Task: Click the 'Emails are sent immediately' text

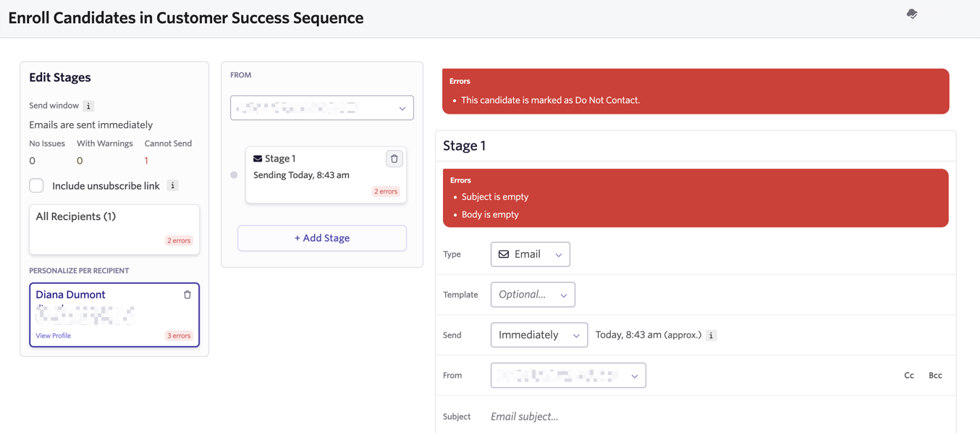Action: coord(91,125)
